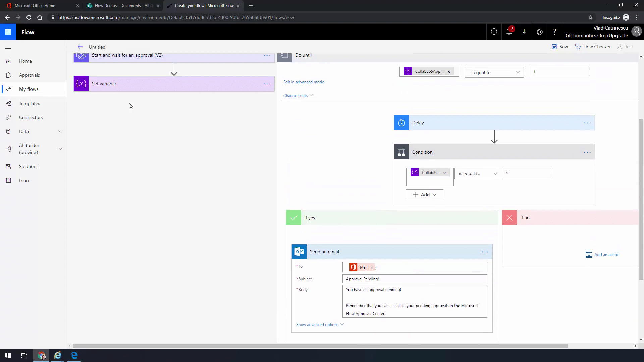Screen dimensions: 644x362
Task: Open Set variable ellipsis menu
Action: point(267,84)
